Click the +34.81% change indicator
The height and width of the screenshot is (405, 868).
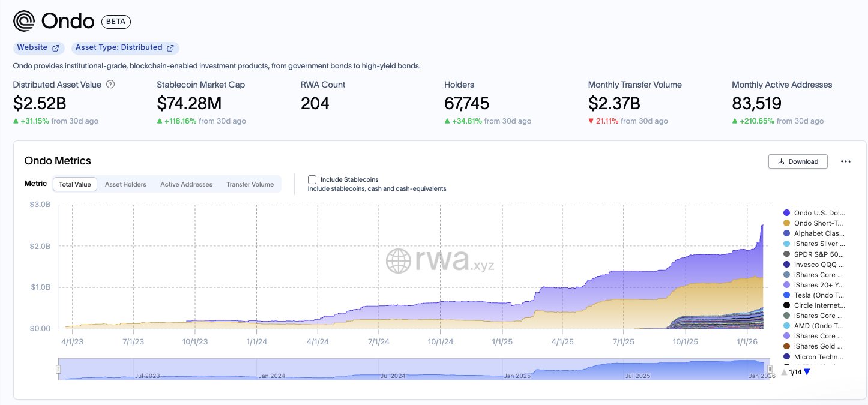(463, 121)
